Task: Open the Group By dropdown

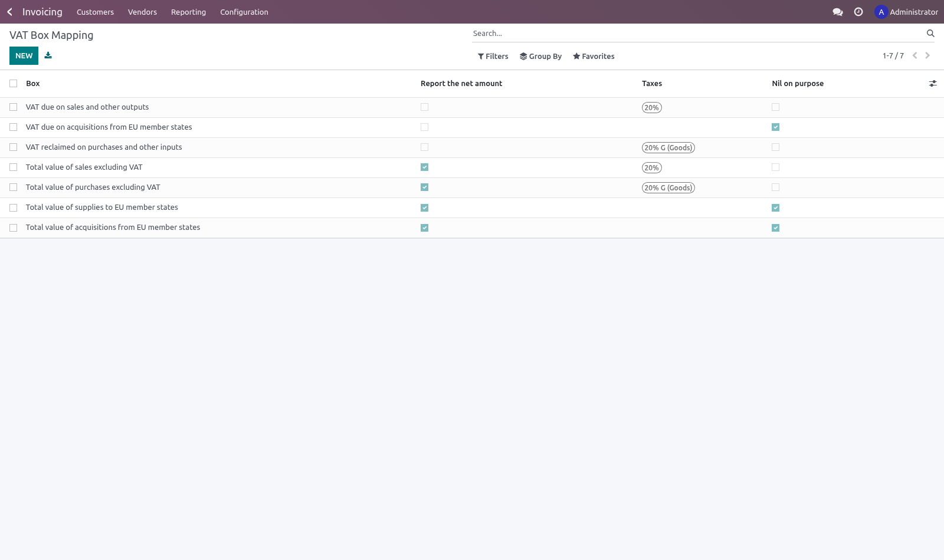Action: (x=541, y=57)
